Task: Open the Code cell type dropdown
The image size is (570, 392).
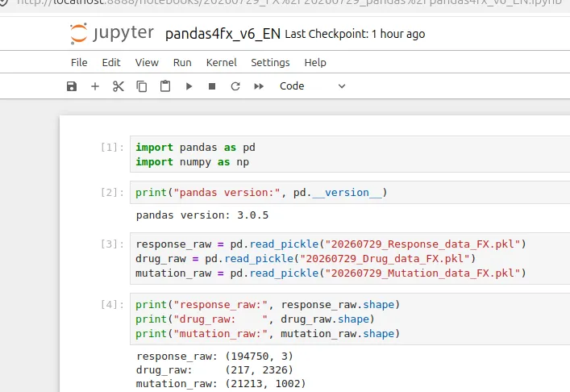Action: point(312,86)
